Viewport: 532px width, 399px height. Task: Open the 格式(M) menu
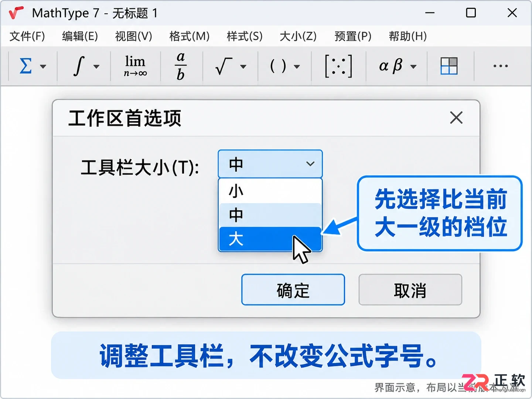[x=190, y=36]
